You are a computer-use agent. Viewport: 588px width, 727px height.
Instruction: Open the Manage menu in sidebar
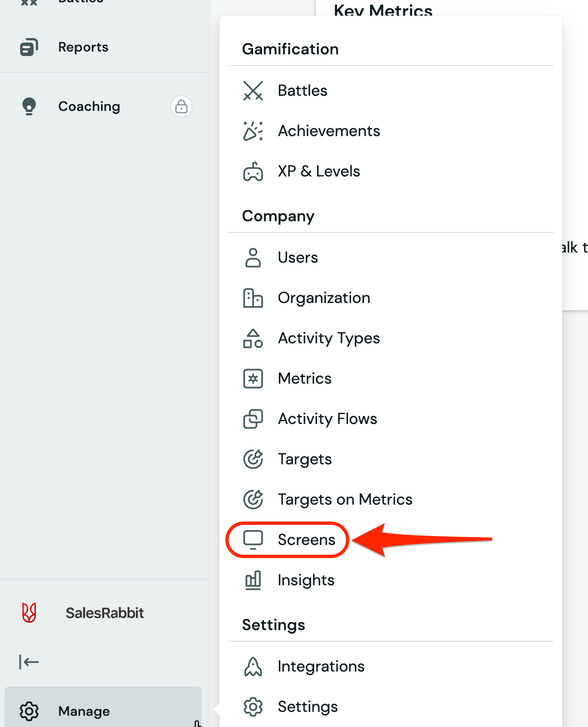(x=84, y=711)
